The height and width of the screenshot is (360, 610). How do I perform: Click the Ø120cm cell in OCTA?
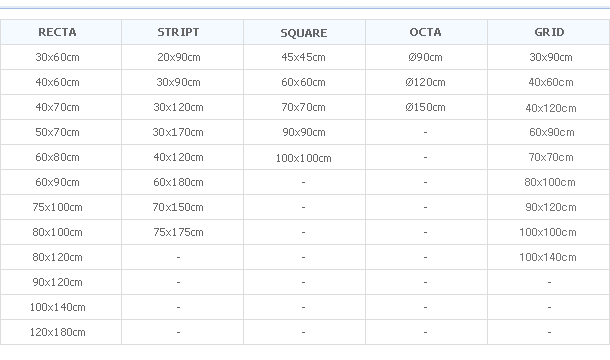tap(426, 82)
